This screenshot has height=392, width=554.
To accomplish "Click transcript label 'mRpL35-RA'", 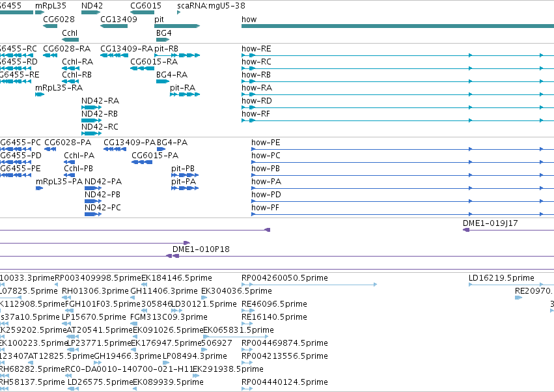I will (x=59, y=88).
